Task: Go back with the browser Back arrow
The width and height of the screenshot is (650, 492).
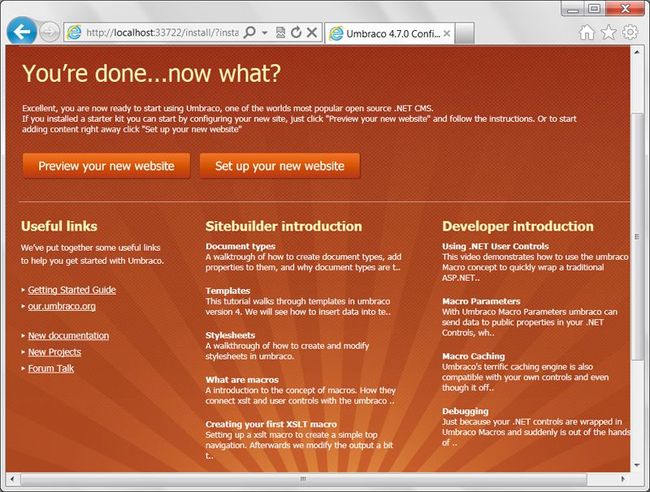Action: pyautogui.click(x=22, y=31)
